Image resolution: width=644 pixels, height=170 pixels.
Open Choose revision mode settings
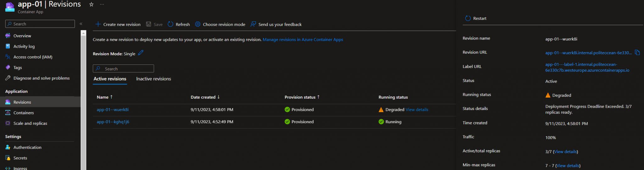tap(220, 24)
